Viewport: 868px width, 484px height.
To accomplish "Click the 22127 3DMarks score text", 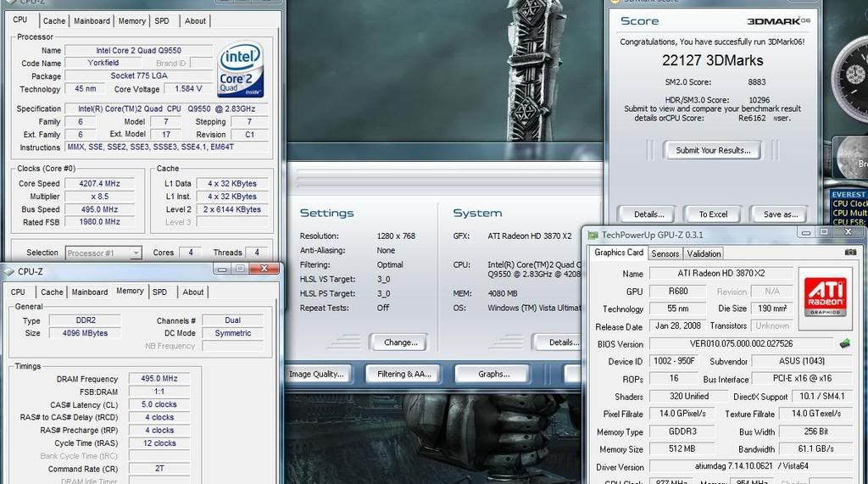I will (712, 60).
